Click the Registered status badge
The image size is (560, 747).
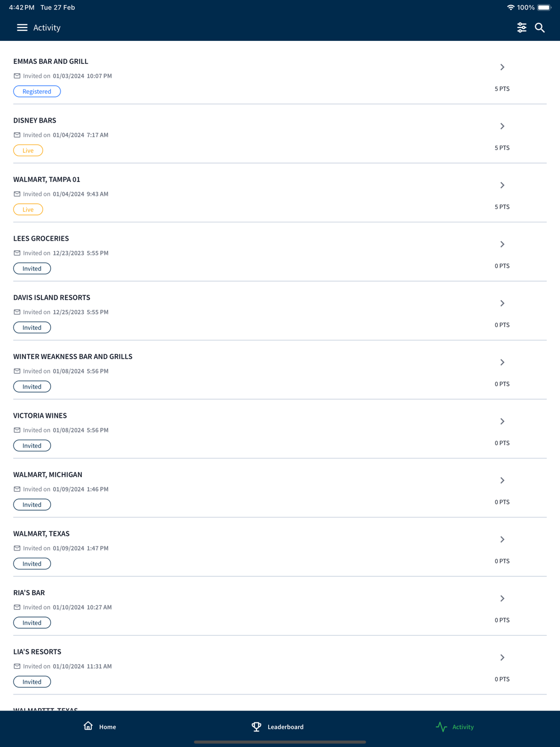click(x=37, y=91)
